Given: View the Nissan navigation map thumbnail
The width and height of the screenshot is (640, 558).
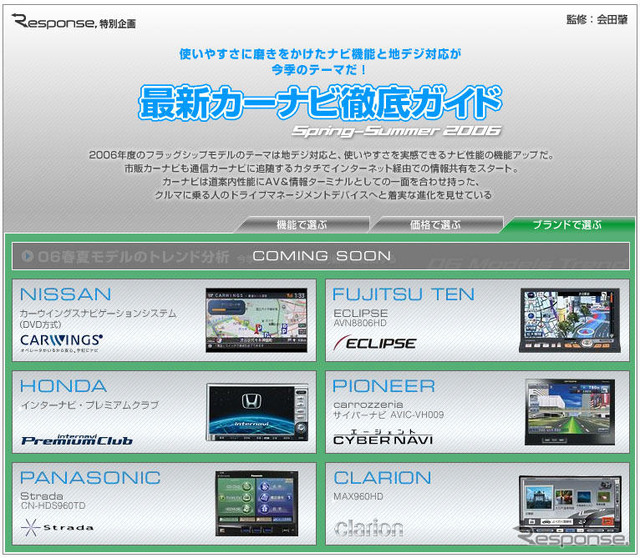Looking at the screenshot, I should [x=256, y=320].
